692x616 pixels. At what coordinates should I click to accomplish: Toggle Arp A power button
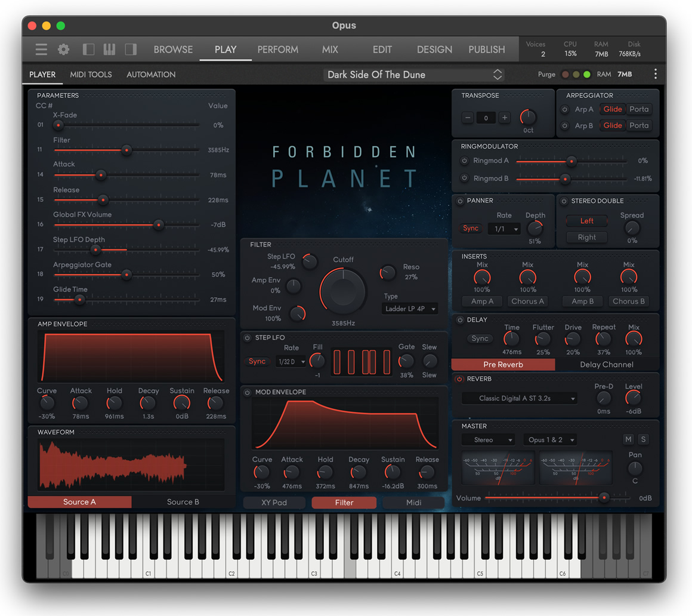click(564, 109)
